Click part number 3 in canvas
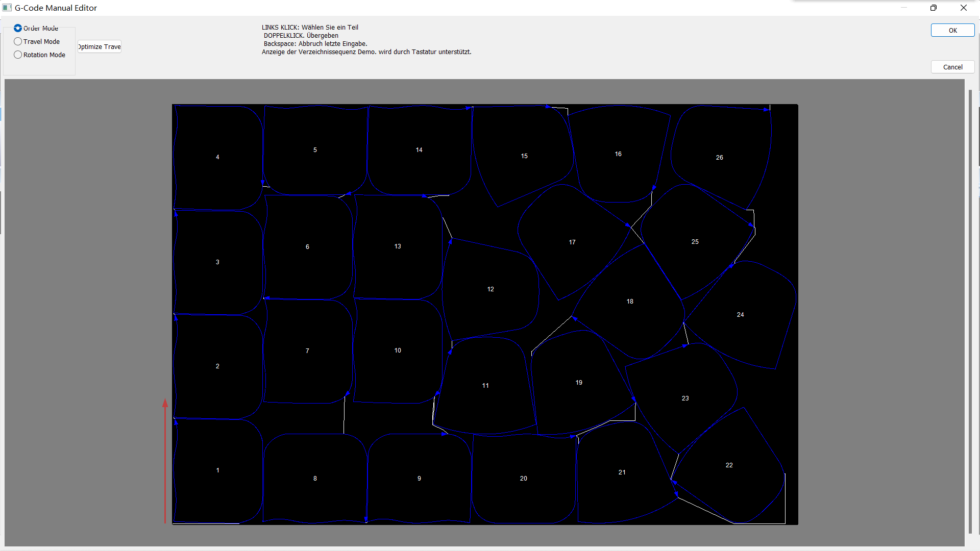 pyautogui.click(x=217, y=262)
